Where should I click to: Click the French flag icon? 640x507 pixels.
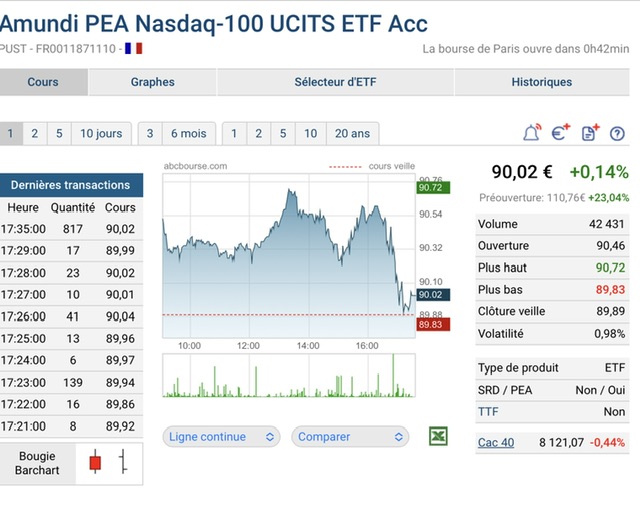click(133, 48)
